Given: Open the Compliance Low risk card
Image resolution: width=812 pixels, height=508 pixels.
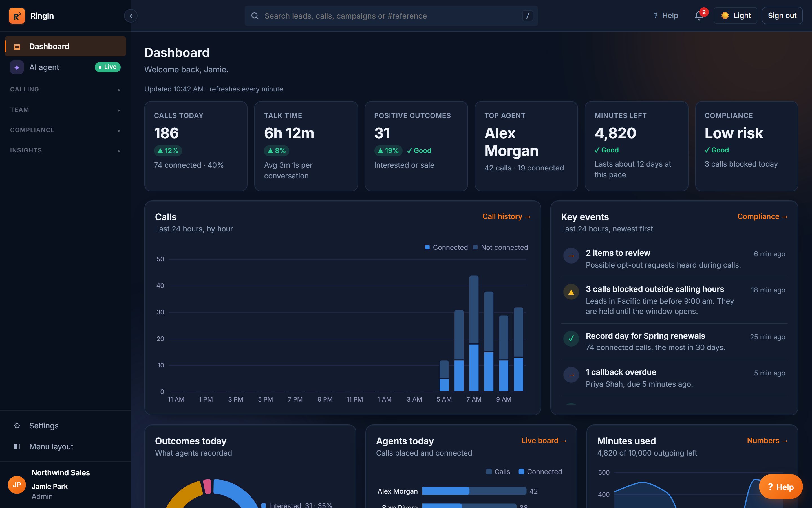Looking at the screenshot, I should point(747,146).
